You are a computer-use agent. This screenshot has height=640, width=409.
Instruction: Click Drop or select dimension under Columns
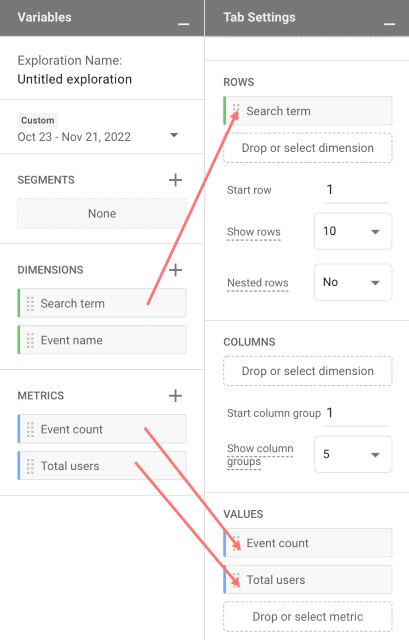click(308, 371)
